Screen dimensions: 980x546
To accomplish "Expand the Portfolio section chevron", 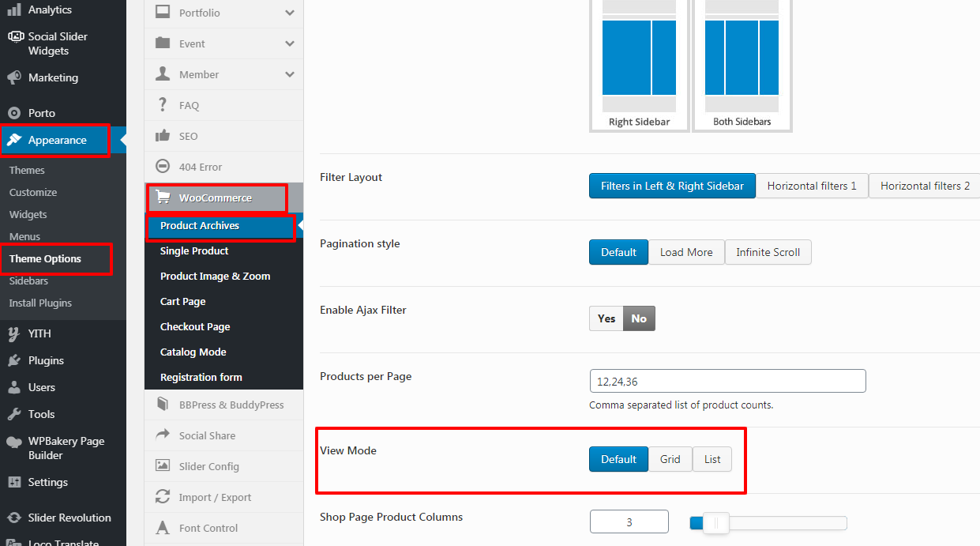I will coord(290,13).
